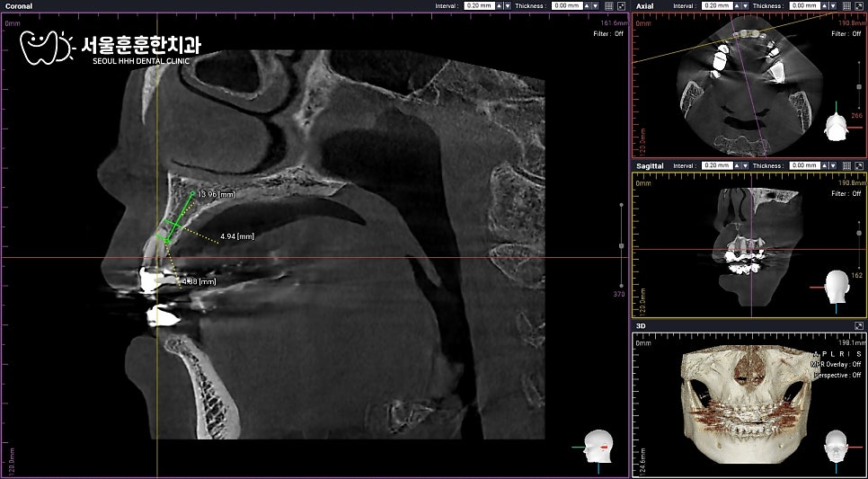
Task: Click the grid icon in Axial panel header
Action: pyautogui.click(x=846, y=6)
